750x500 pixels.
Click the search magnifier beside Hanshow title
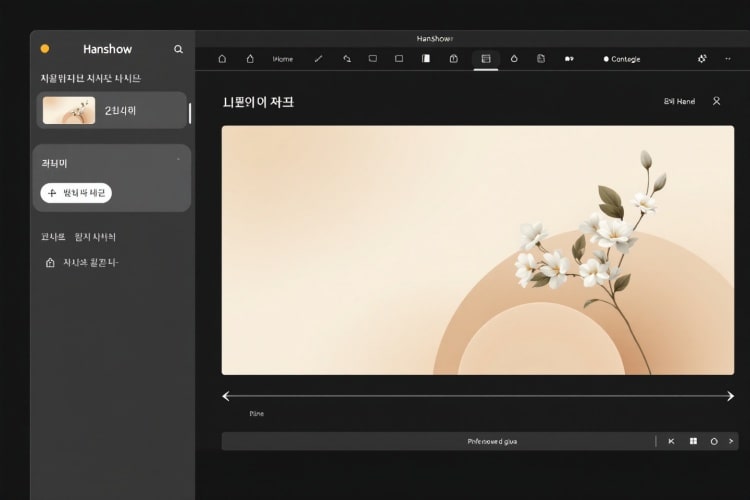pyautogui.click(x=178, y=49)
